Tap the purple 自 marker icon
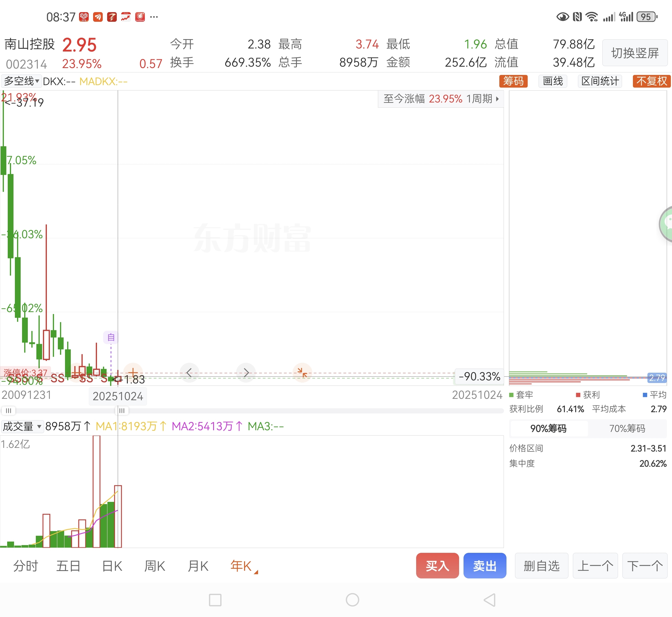Image resolution: width=672 pixels, height=617 pixels. tap(111, 337)
